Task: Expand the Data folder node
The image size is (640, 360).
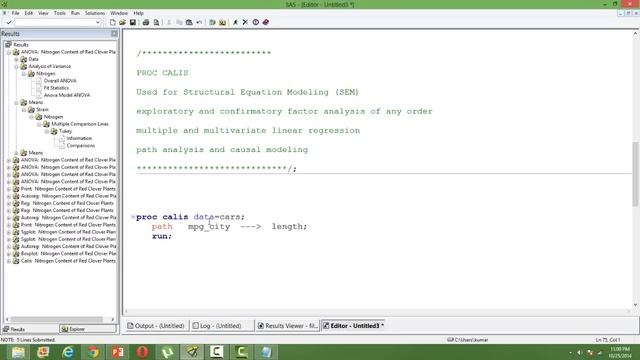Action: (x=16, y=60)
